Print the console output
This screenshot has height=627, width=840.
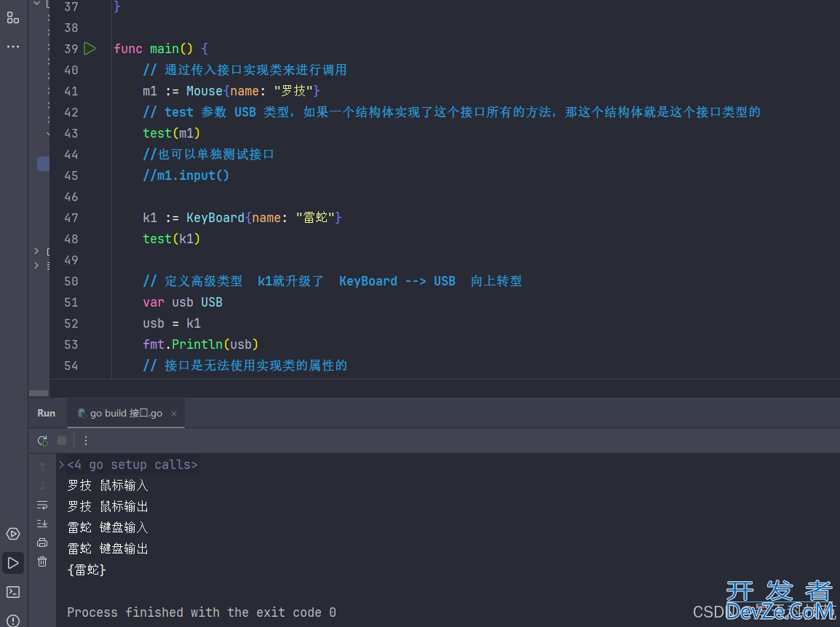(x=42, y=543)
